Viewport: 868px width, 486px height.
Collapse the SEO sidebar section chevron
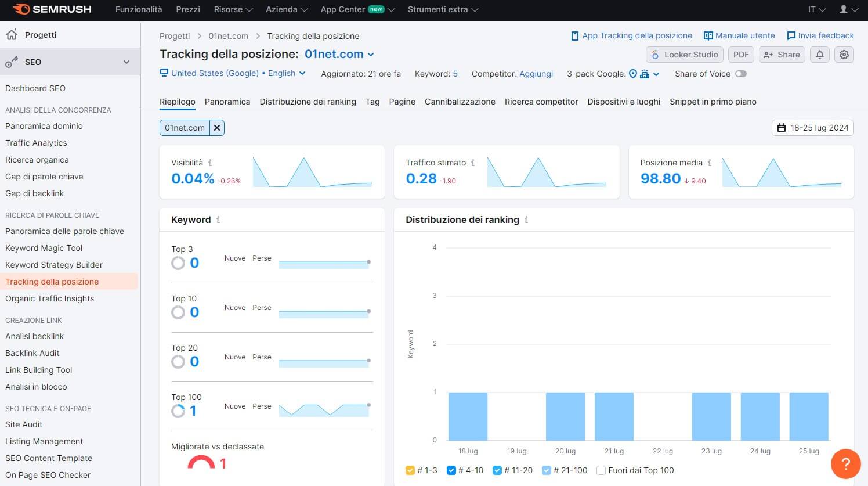(x=126, y=62)
